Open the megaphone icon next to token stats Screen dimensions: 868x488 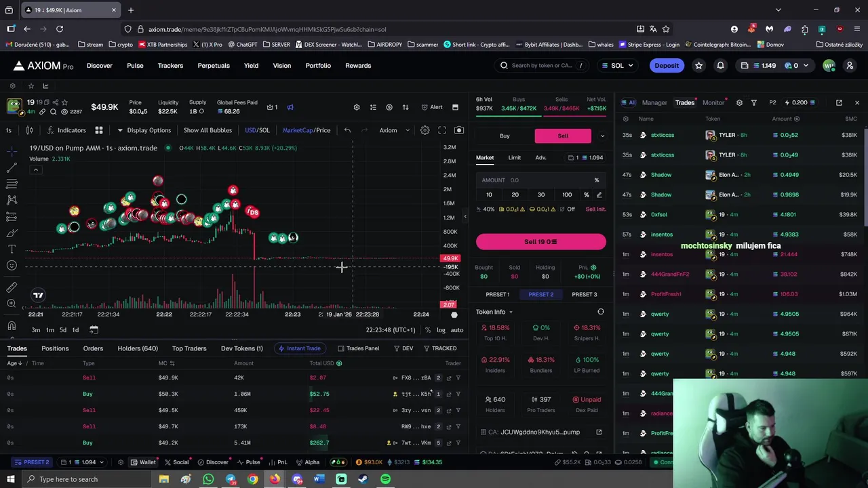tap(290, 107)
